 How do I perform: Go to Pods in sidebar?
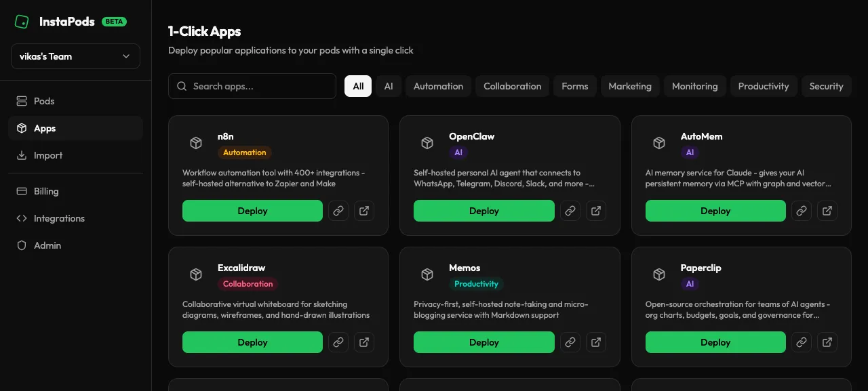pos(75,101)
